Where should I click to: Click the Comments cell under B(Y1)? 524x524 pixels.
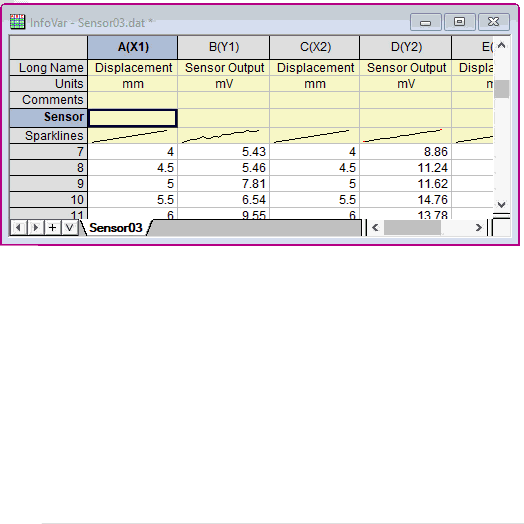[x=224, y=100]
